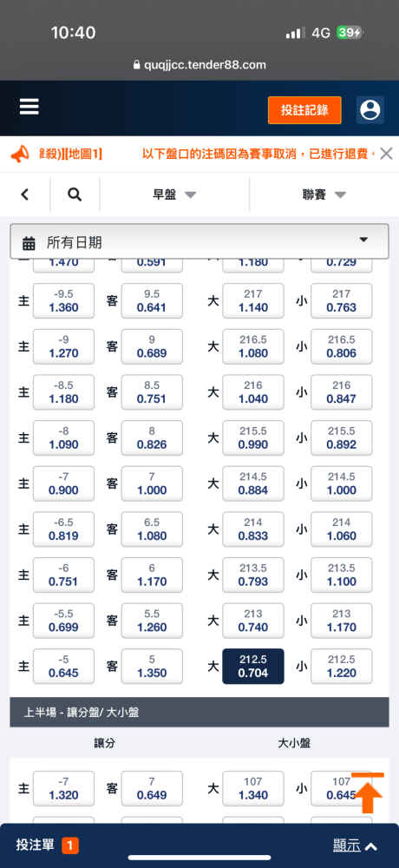Select 客 7 odds 1.000
Screen dimensions: 399x868
(x=152, y=483)
